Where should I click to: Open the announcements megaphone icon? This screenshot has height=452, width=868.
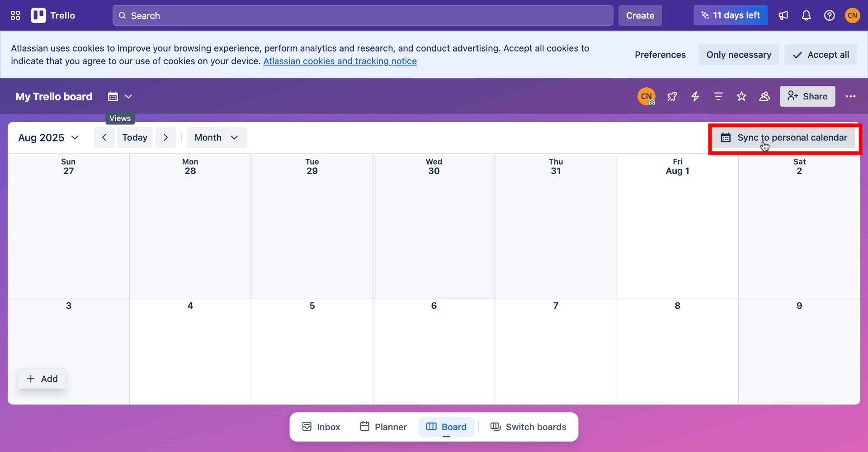pos(783,15)
